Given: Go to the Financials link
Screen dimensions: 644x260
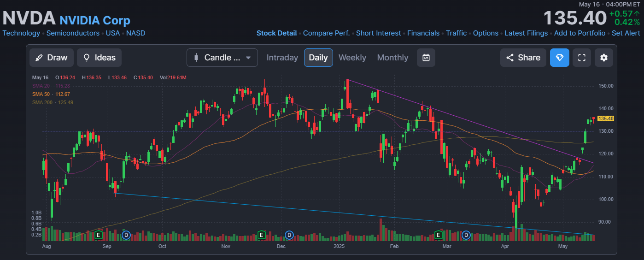Looking at the screenshot, I should click(423, 33).
